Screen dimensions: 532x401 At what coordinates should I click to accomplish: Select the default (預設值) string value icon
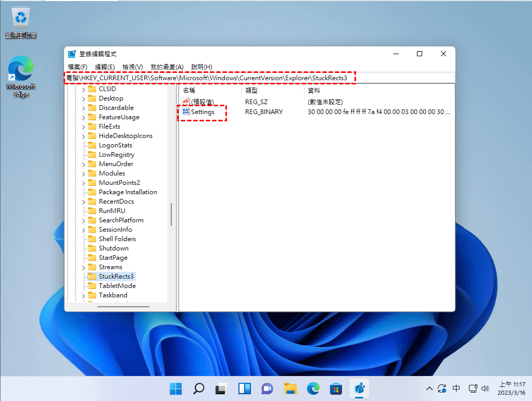[x=186, y=102]
